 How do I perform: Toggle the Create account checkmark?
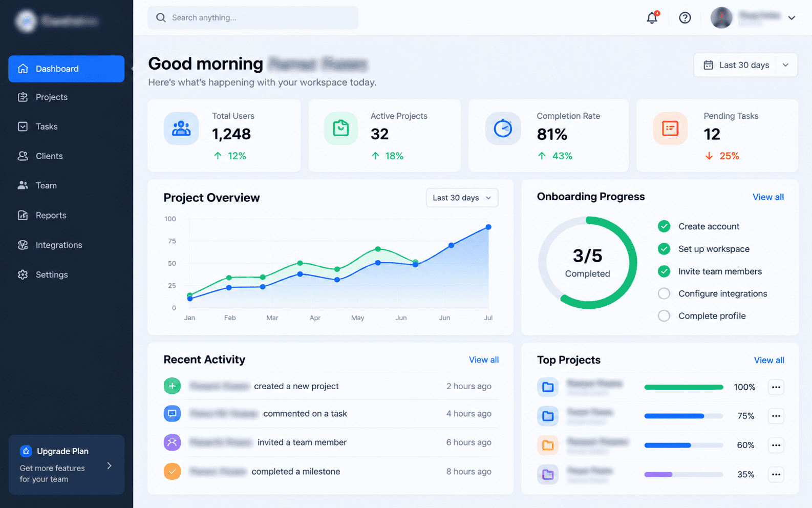click(664, 226)
